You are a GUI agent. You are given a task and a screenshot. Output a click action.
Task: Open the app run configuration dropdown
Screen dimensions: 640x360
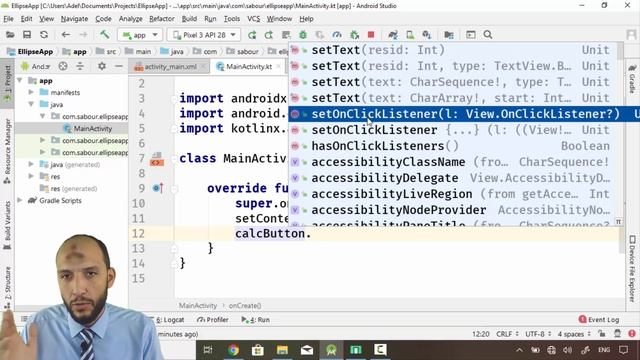[x=140, y=35]
